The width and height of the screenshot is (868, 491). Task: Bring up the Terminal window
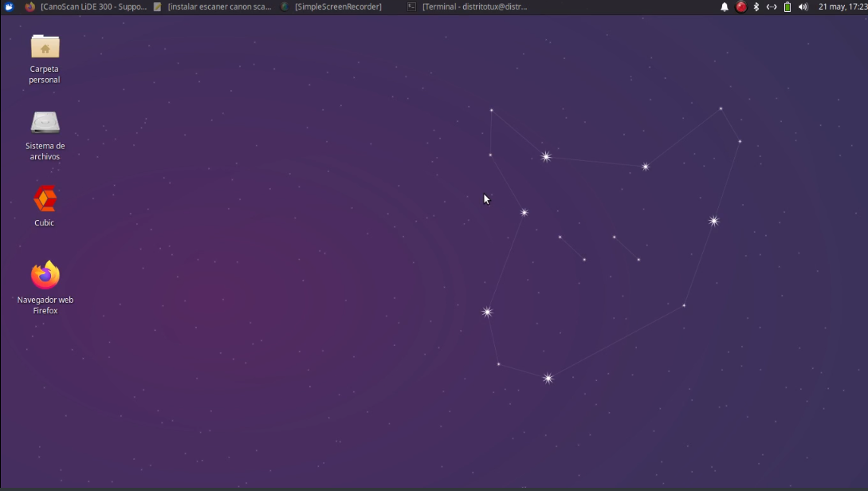click(470, 6)
